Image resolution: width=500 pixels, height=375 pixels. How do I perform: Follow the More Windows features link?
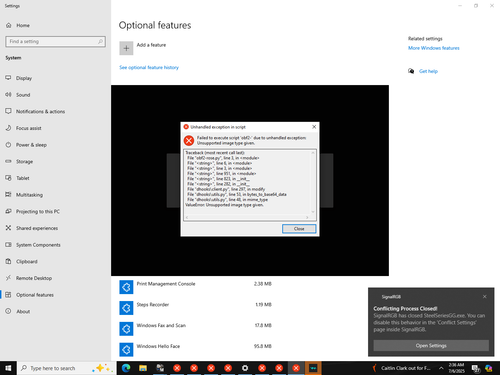(434, 48)
